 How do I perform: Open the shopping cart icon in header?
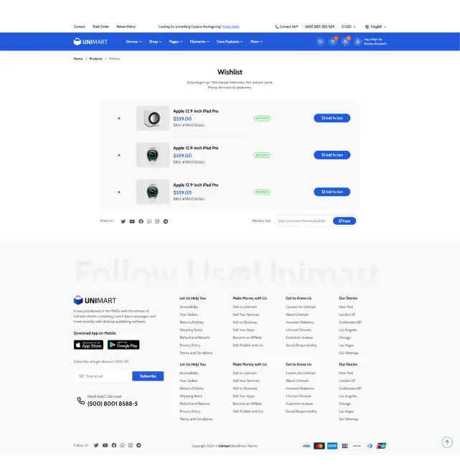pos(345,42)
